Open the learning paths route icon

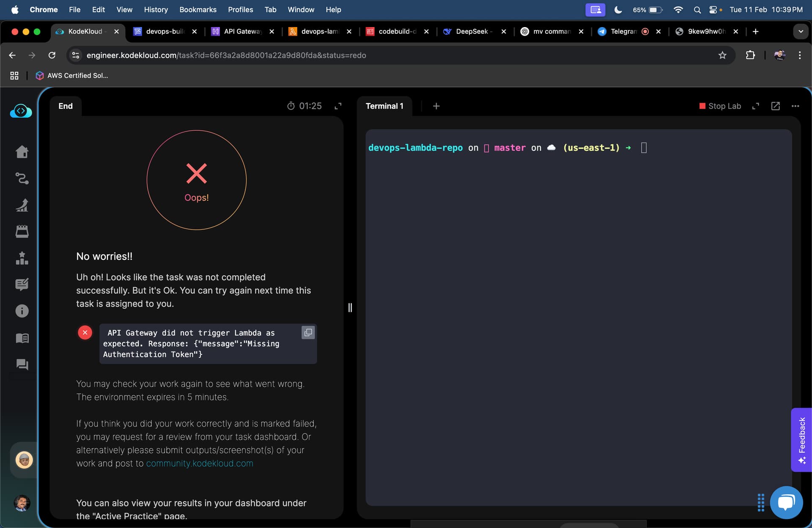[22, 178]
